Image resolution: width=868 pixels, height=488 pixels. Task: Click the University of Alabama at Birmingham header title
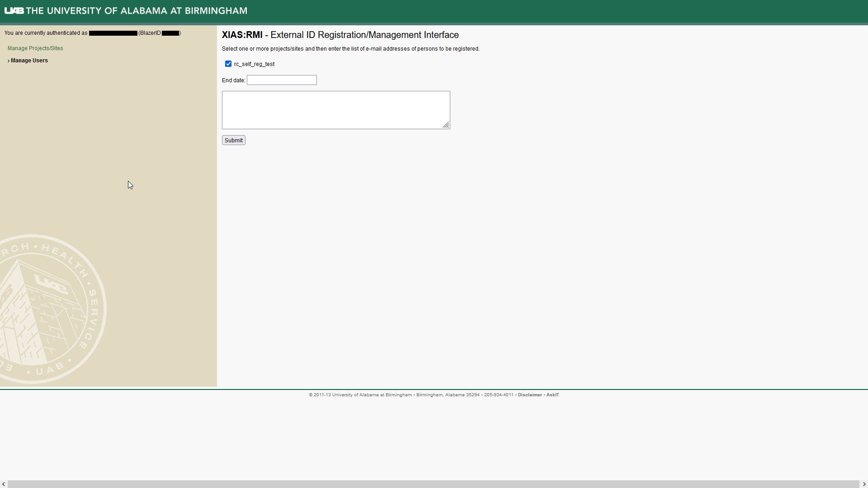pos(137,11)
